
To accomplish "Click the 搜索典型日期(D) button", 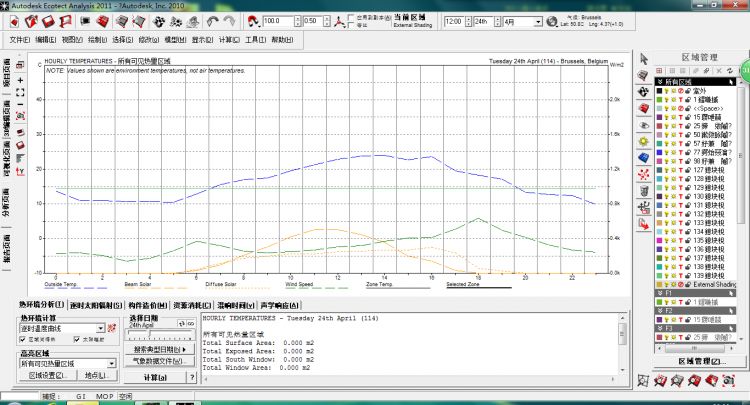I will point(160,350).
